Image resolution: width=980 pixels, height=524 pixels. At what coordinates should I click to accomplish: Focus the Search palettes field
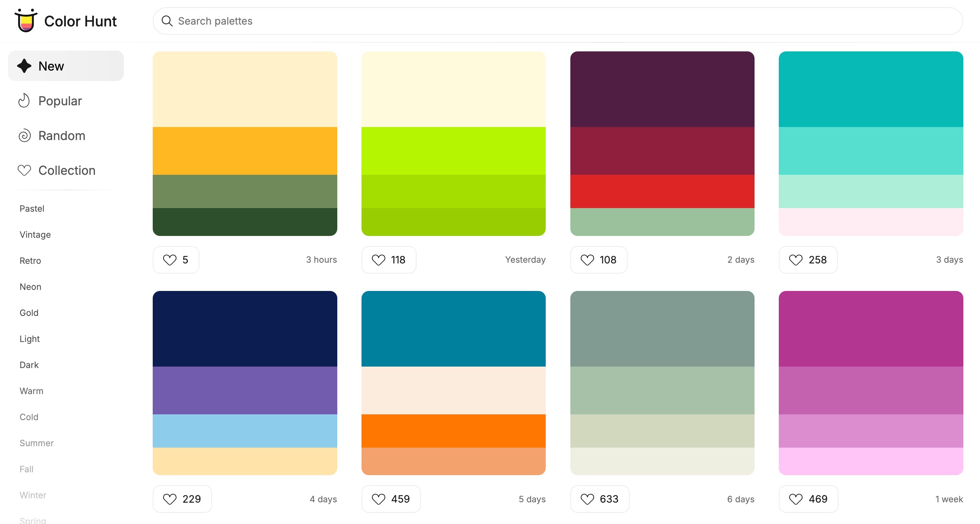(x=558, y=21)
